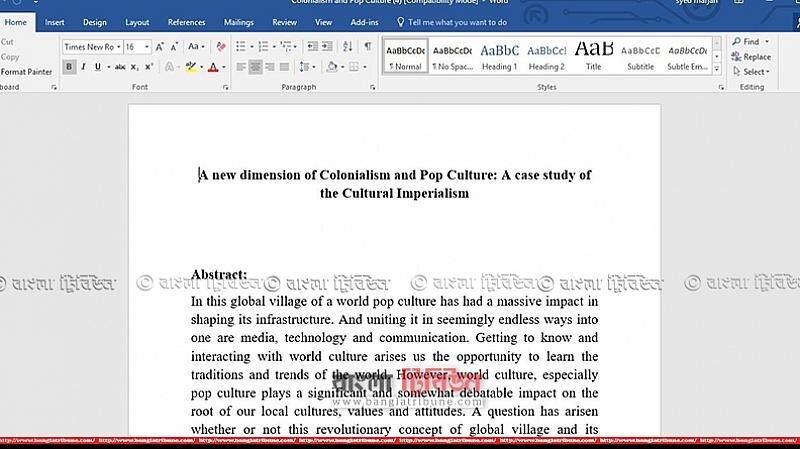
Task: Apply Strikethrough formatting
Action: (121, 67)
